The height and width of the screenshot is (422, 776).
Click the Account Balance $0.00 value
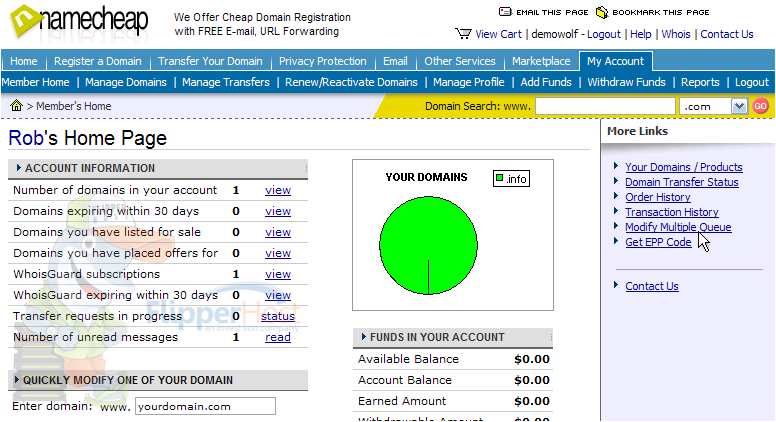point(532,380)
